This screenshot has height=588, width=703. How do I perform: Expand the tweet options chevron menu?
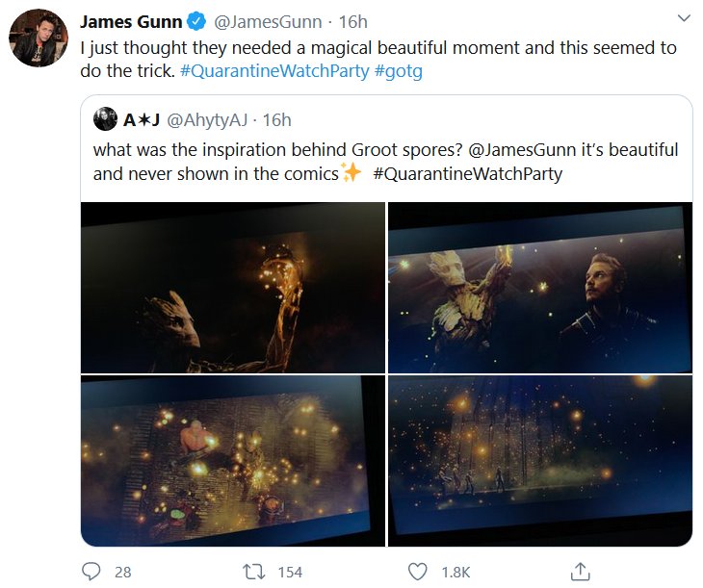(x=684, y=18)
